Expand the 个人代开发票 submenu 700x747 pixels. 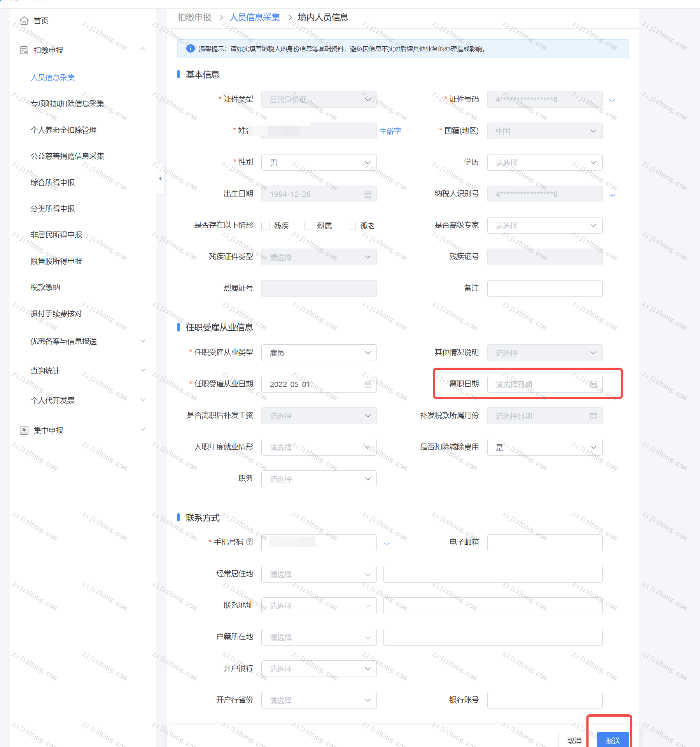pos(143,400)
